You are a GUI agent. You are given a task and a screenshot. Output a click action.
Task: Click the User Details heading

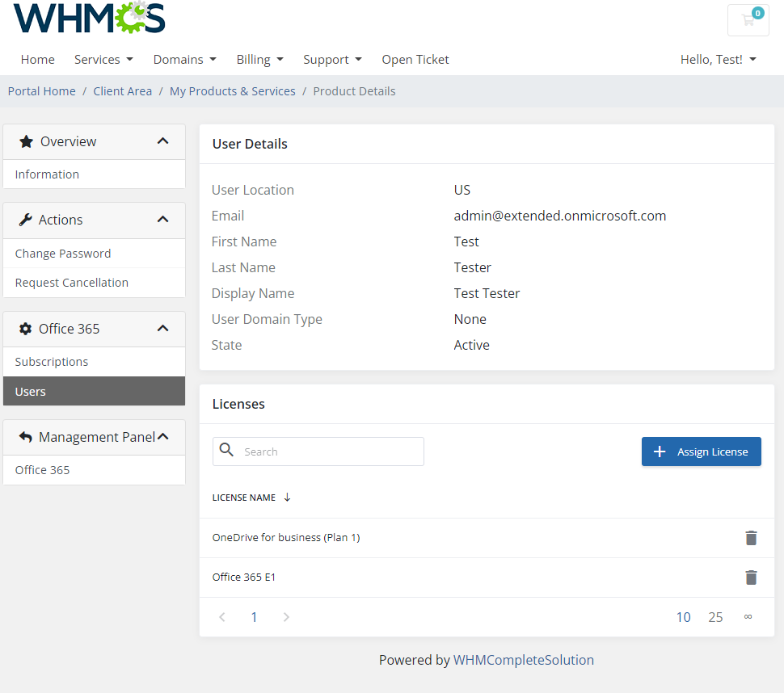pyautogui.click(x=250, y=144)
